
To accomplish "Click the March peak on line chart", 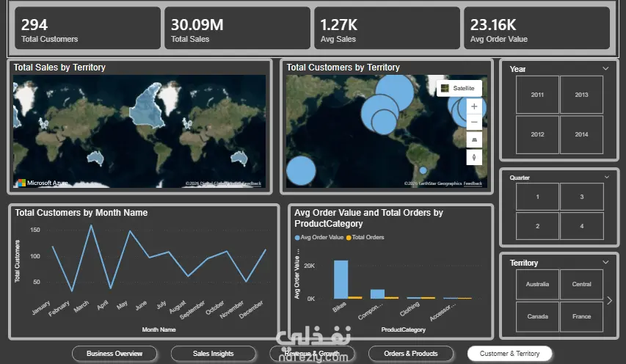I will pos(91,225).
